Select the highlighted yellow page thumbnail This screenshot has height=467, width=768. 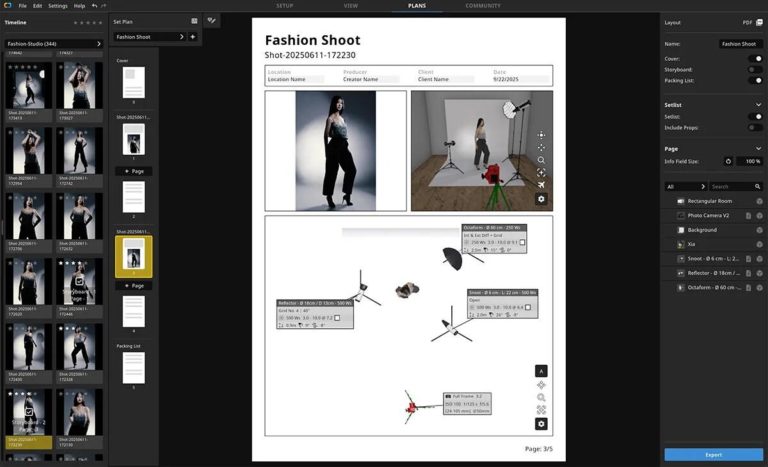(x=134, y=257)
